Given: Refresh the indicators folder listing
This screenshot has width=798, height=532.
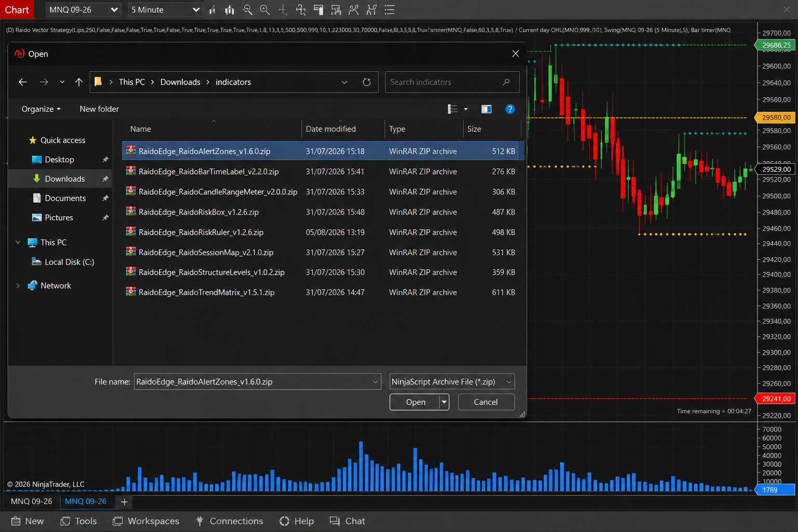Looking at the screenshot, I should point(367,82).
